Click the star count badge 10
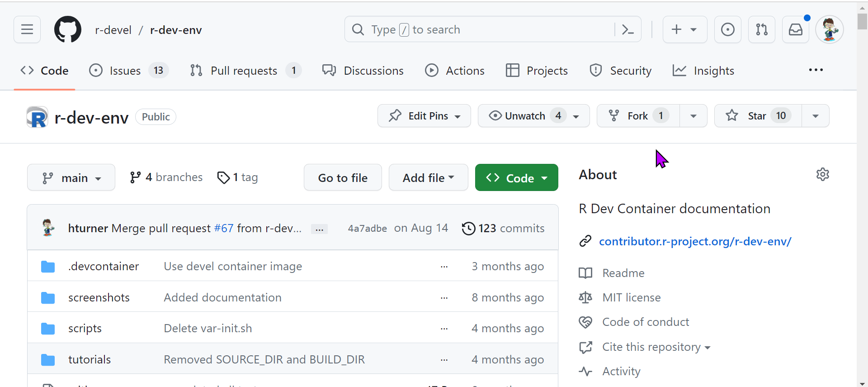 [x=781, y=116]
